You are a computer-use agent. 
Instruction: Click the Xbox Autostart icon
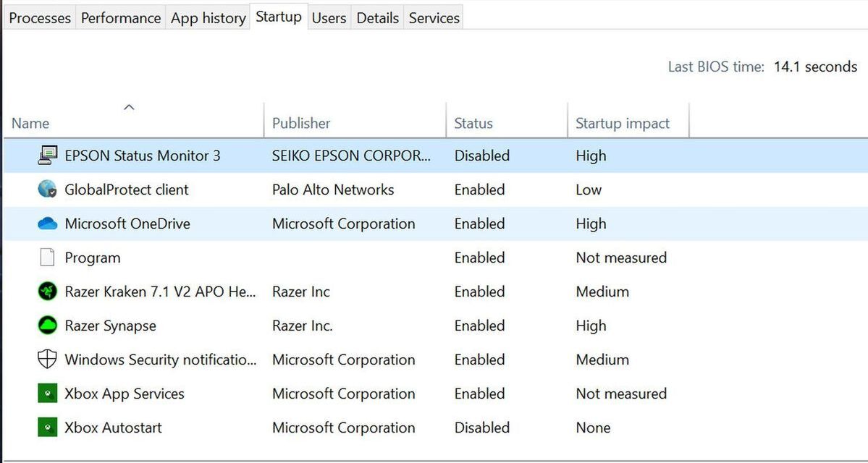point(48,428)
